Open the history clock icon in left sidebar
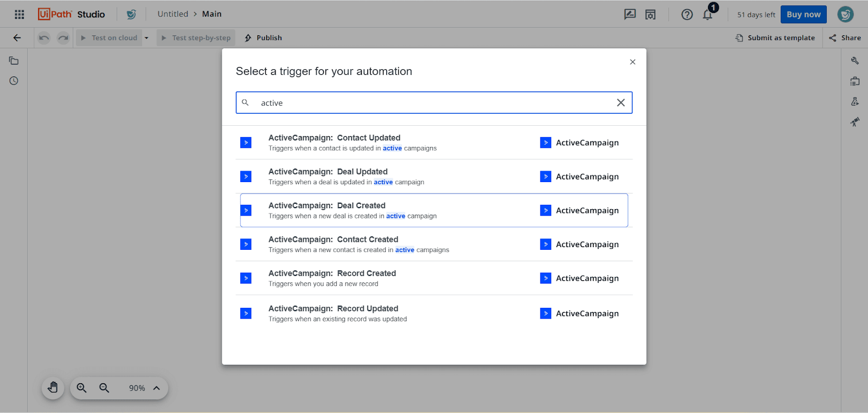868x413 pixels. pyautogui.click(x=14, y=81)
